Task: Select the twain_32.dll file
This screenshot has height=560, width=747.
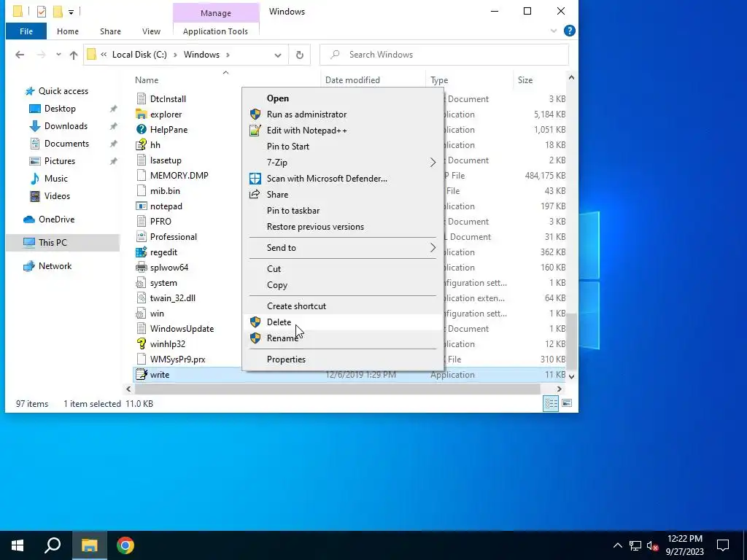Action: coord(172,298)
